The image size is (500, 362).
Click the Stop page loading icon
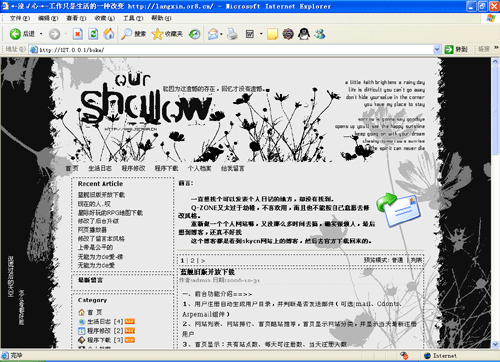pyautogui.click(x=77, y=34)
